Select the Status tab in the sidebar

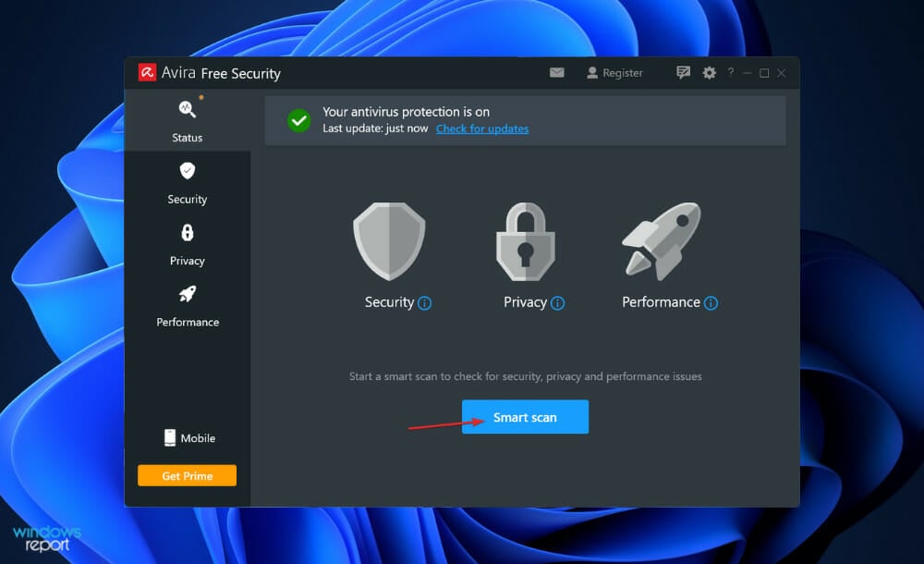[x=188, y=121]
